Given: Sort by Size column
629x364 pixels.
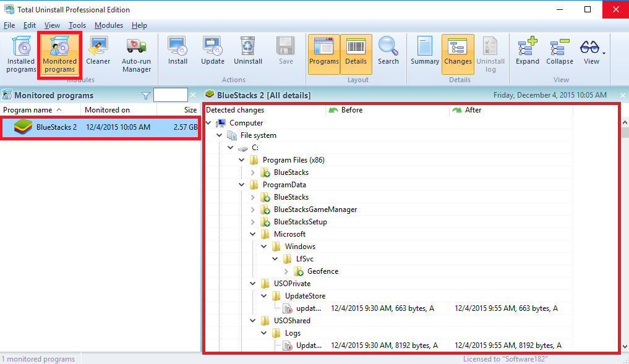Looking at the screenshot, I should [x=179, y=110].
